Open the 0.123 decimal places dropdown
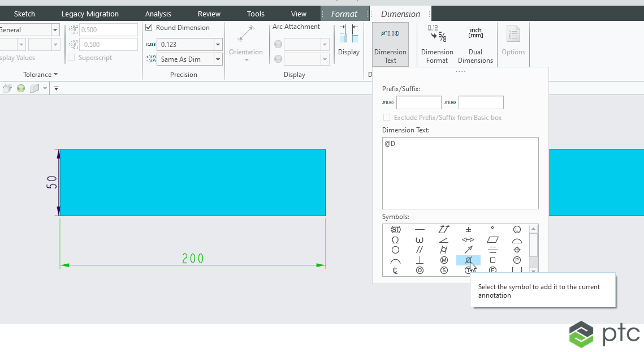The height and width of the screenshot is (352, 644). (218, 45)
